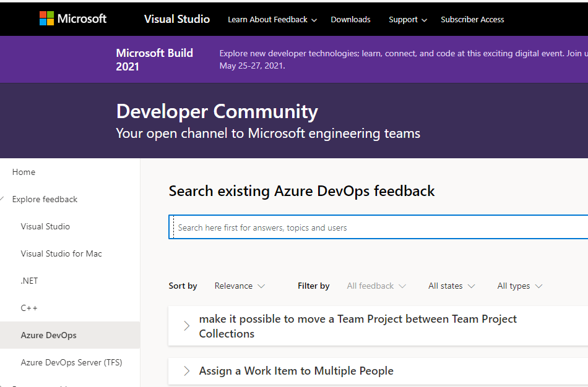The width and height of the screenshot is (588, 387).
Task: Click the Search existing Azure DevOps feedback heading
Action: click(301, 191)
